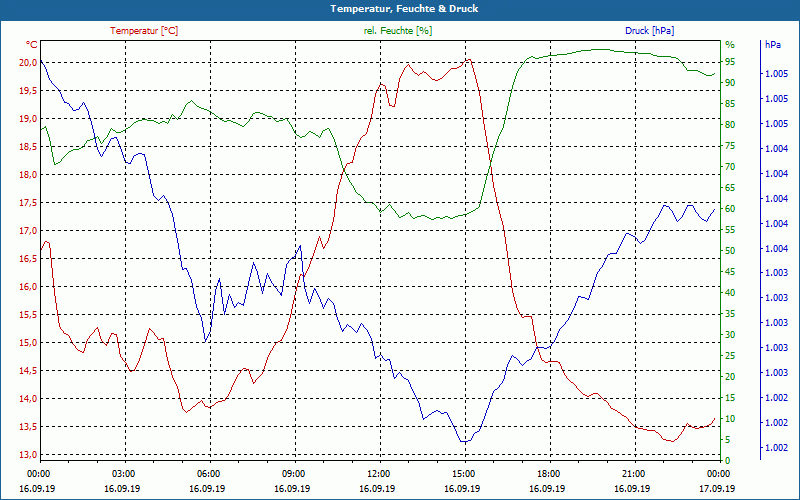800x500 pixels.
Task: Click the '19,0' temperature axis value
Action: [x=29, y=119]
